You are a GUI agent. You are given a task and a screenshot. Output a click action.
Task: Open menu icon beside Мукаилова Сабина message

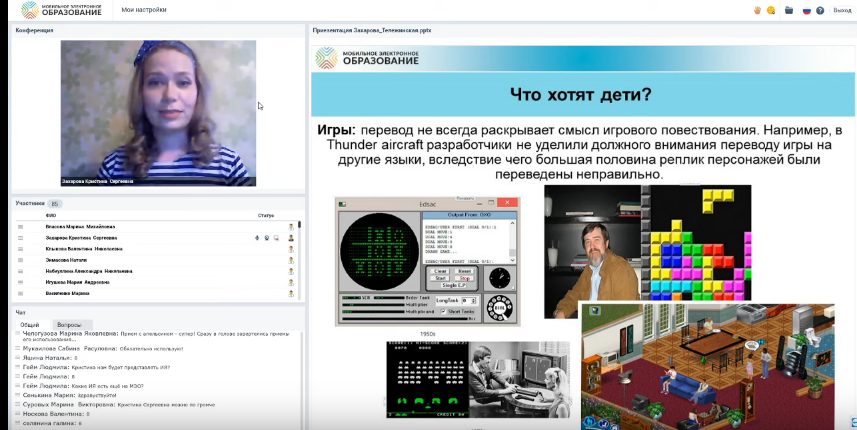(x=18, y=348)
